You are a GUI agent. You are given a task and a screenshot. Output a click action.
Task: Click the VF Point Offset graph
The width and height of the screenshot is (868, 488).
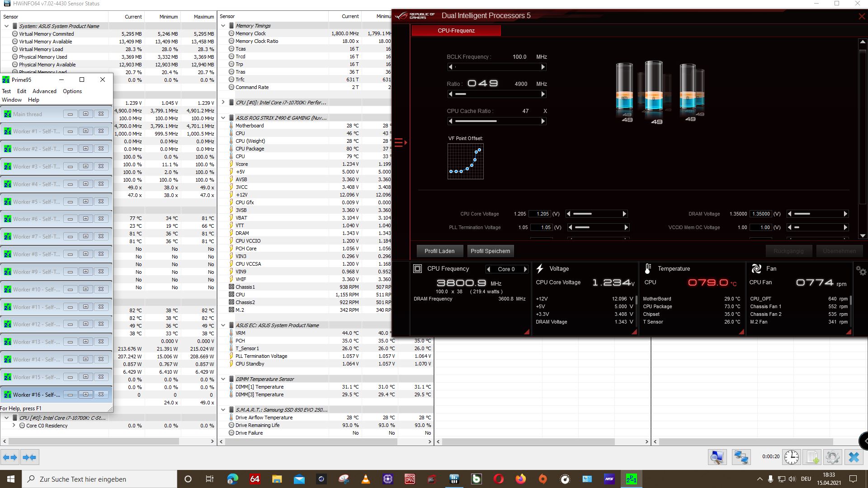(x=466, y=161)
